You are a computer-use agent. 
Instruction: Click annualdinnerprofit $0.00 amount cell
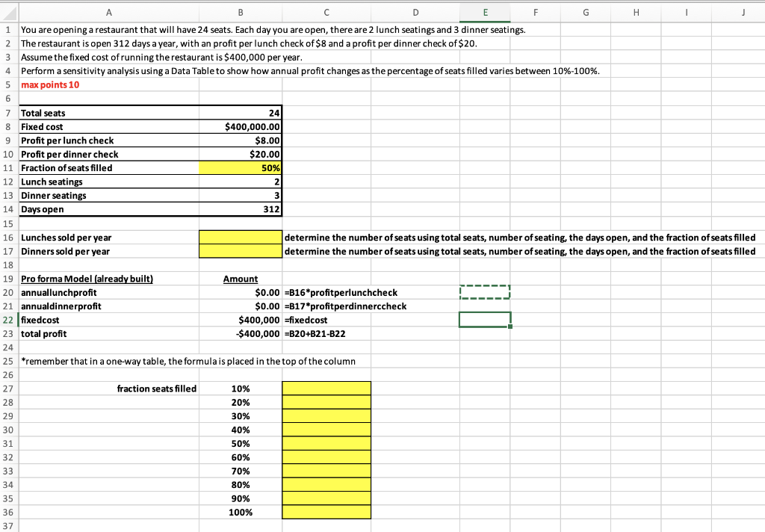tap(241, 306)
